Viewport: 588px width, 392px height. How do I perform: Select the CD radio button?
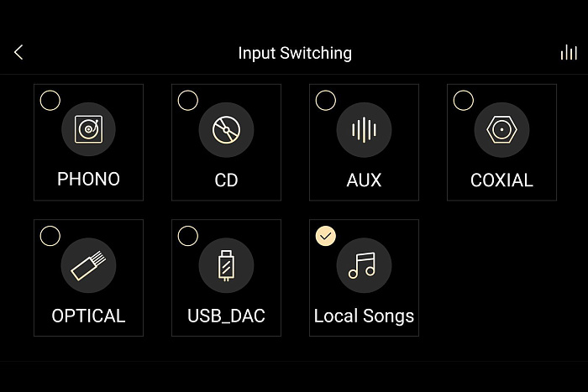pyautogui.click(x=188, y=101)
